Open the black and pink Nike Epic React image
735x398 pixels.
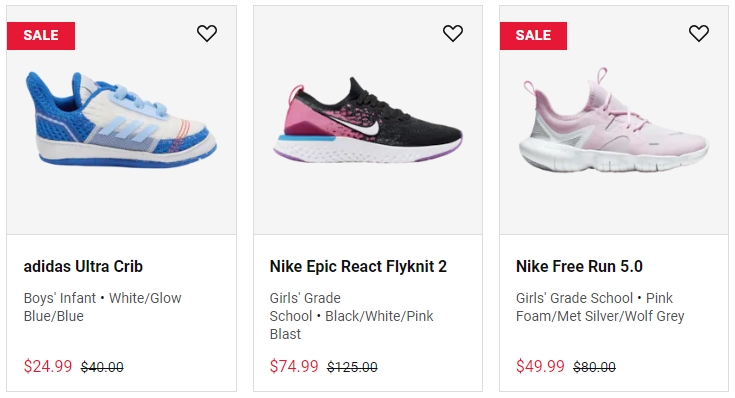[x=368, y=120]
